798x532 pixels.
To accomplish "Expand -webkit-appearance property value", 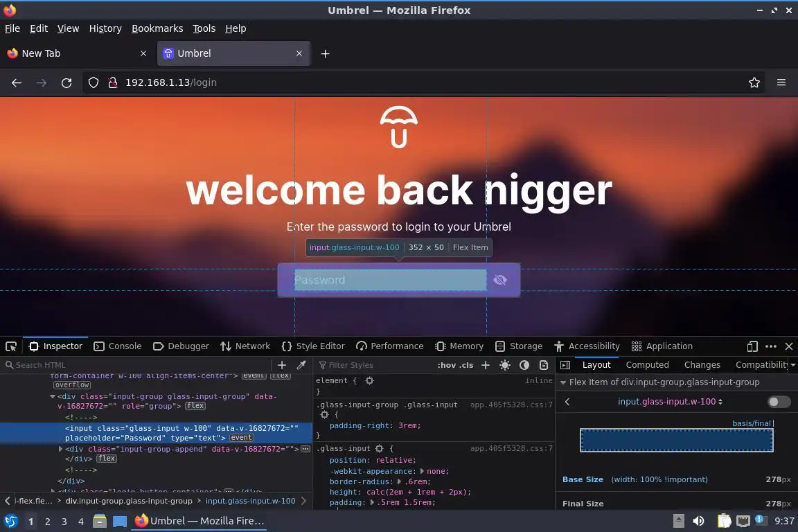I will tap(422, 472).
